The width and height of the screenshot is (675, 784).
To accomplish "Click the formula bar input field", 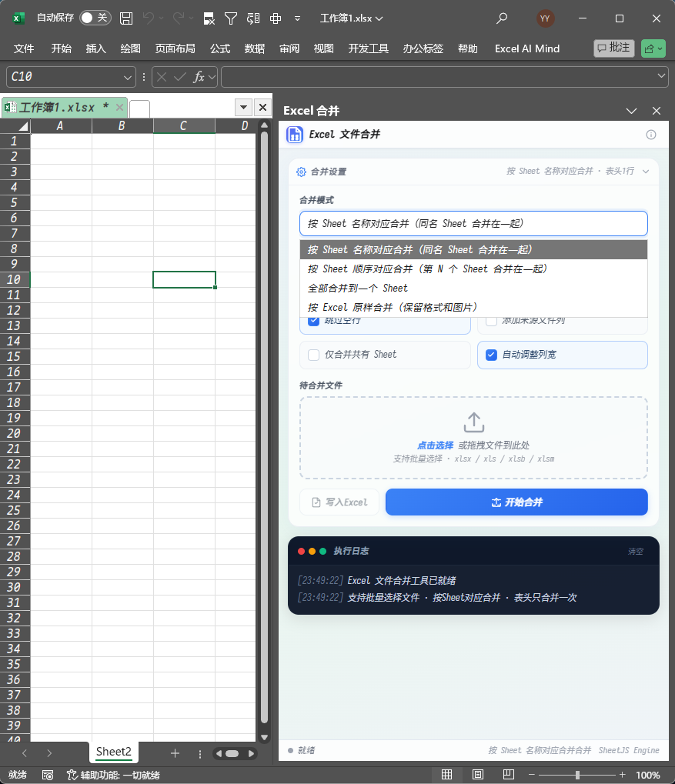I will [438, 76].
